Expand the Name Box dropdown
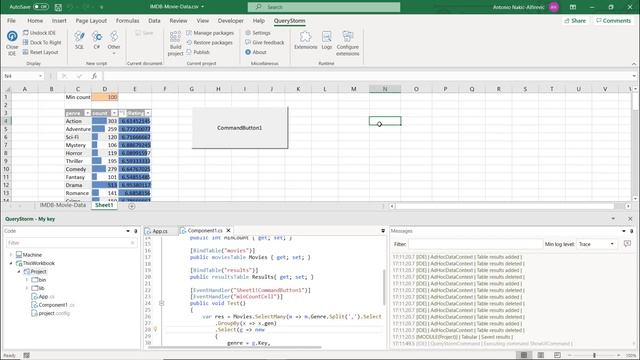Viewport: 640px width, 360px height. click(40, 76)
